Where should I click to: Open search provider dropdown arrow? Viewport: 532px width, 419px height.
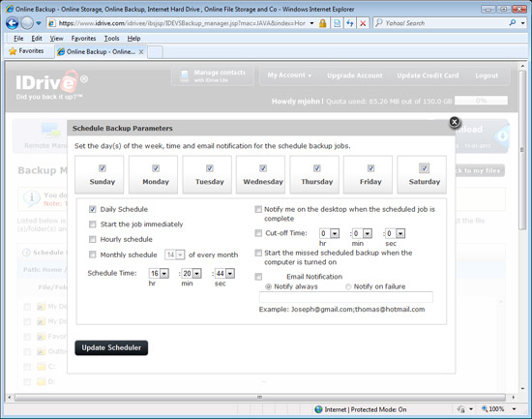tap(523, 23)
